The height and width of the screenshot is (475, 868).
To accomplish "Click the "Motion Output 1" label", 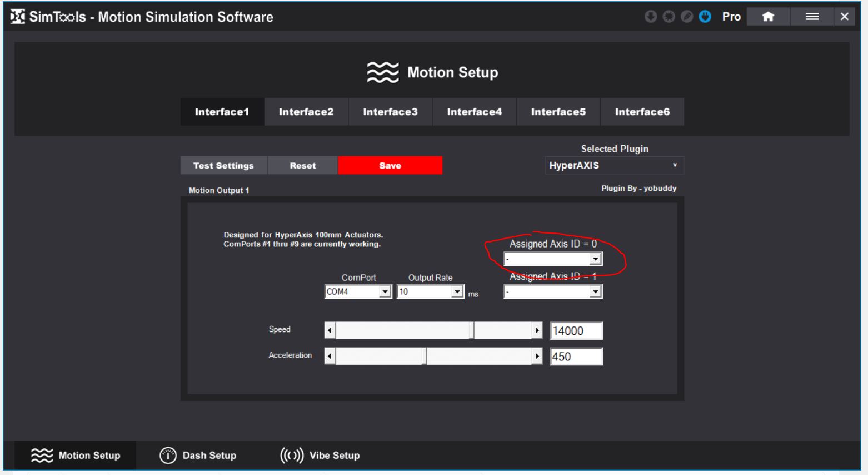I will point(219,190).
